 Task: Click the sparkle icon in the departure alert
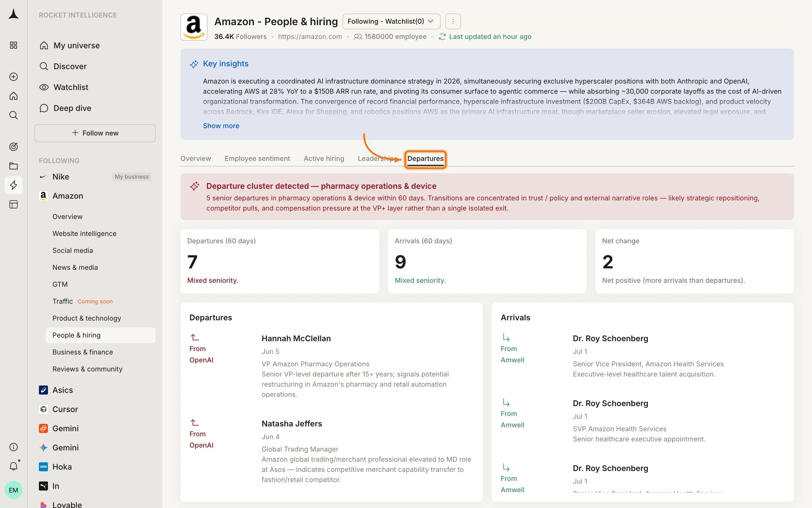tap(195, 186)
